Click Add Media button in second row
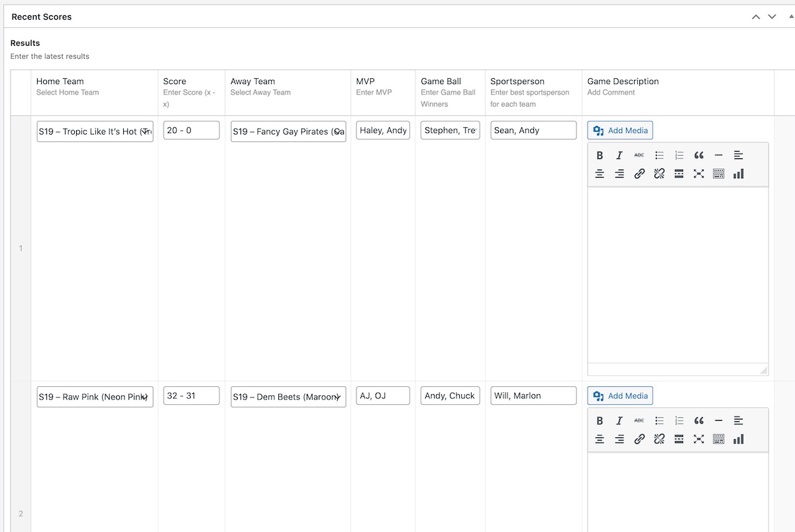The height and width of the screenshot is (532, 795). [x=620, y=396]
